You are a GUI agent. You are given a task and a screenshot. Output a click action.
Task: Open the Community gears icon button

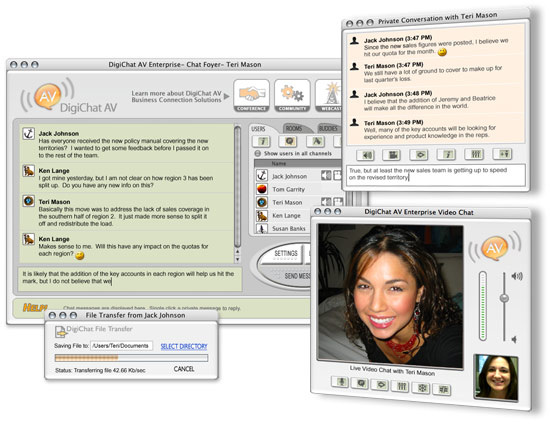(x=292, y=95)
